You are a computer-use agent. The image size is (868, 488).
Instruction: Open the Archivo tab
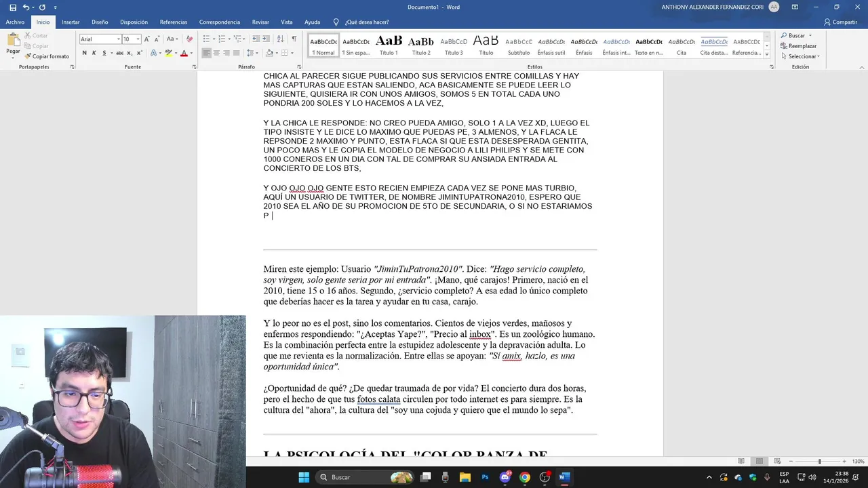point(15,22)
